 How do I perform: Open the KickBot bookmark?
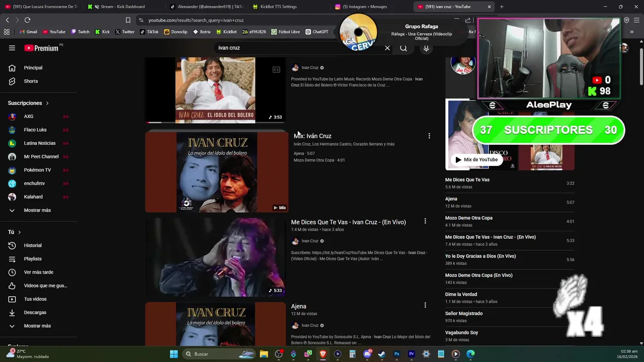coord(226,32)
